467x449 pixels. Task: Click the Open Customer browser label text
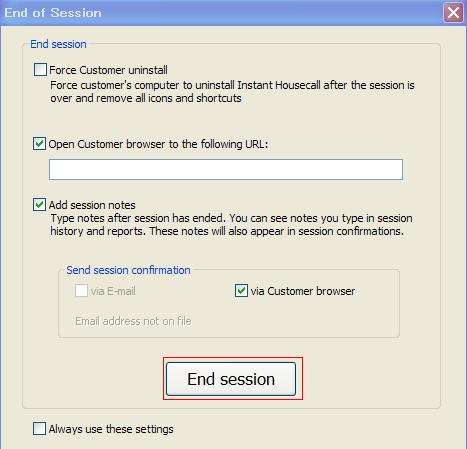click(x=158, y=144)
